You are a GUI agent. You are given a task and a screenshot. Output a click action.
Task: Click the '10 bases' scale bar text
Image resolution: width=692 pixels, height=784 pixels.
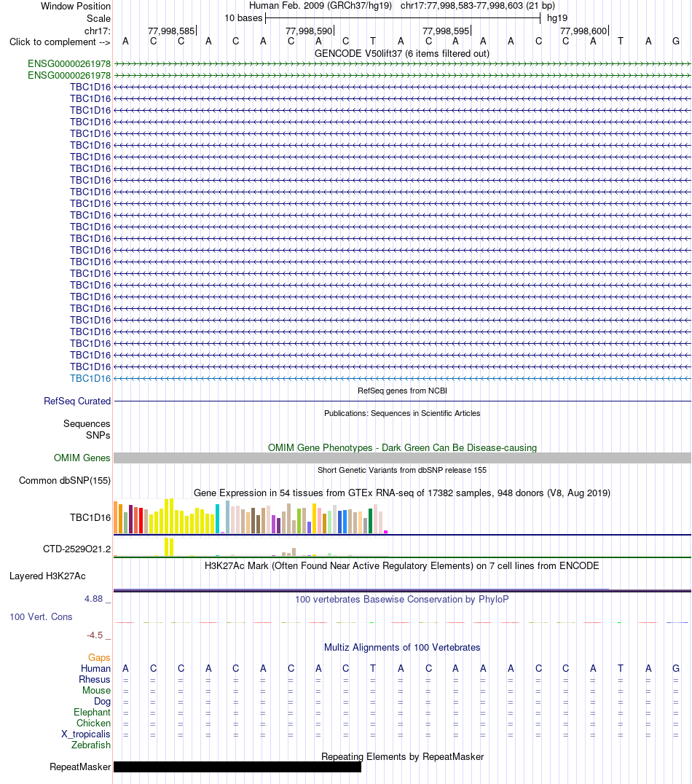pyautogui.click(x=243, y=18)
